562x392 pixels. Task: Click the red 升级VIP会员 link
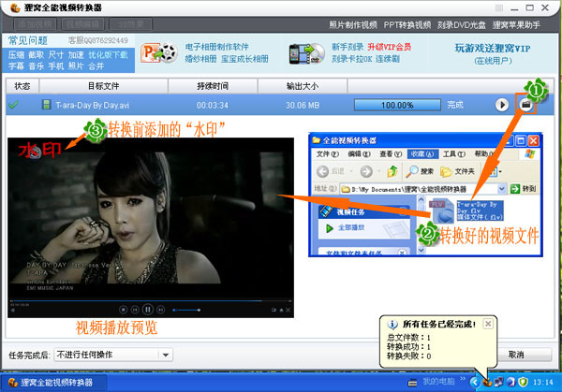point(390,47)
